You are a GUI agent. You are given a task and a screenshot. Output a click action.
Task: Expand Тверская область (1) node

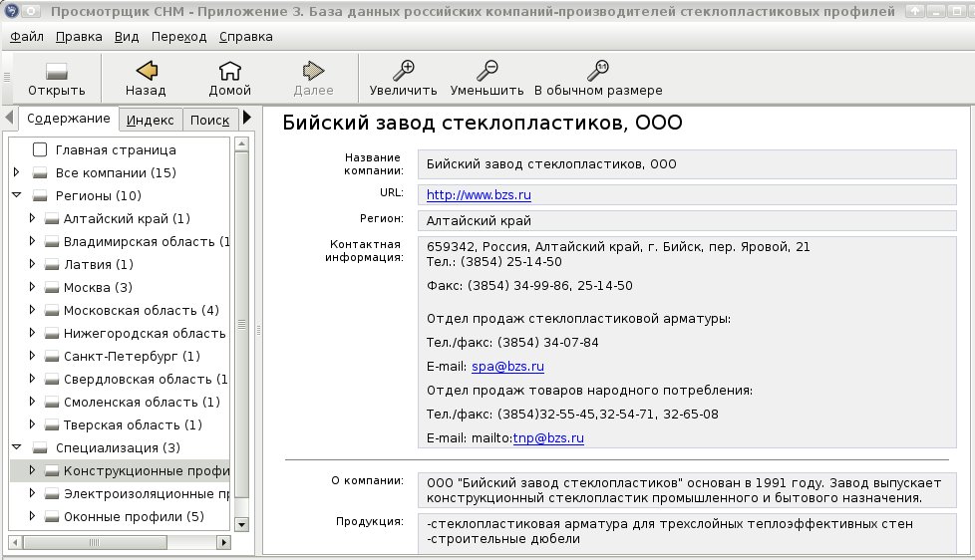coord(32,424)
